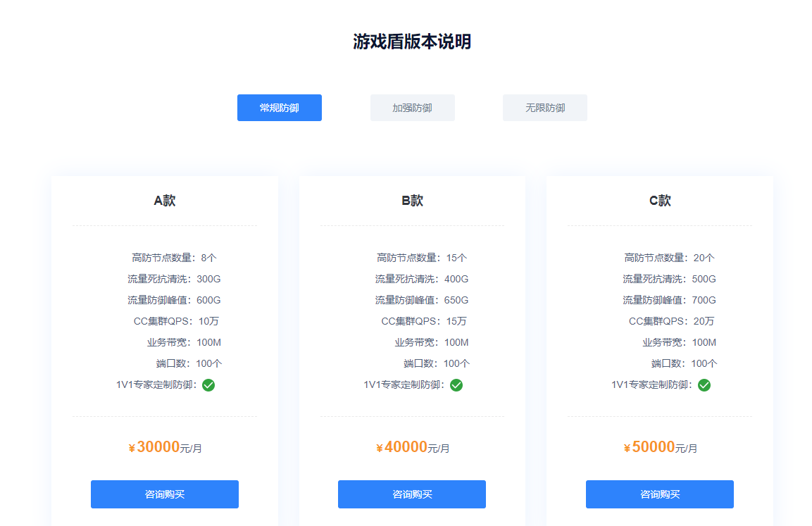The width and height of the screenshot is (812, 526).
Task: Click the C款 card title
Action: [x=660, y=201]
